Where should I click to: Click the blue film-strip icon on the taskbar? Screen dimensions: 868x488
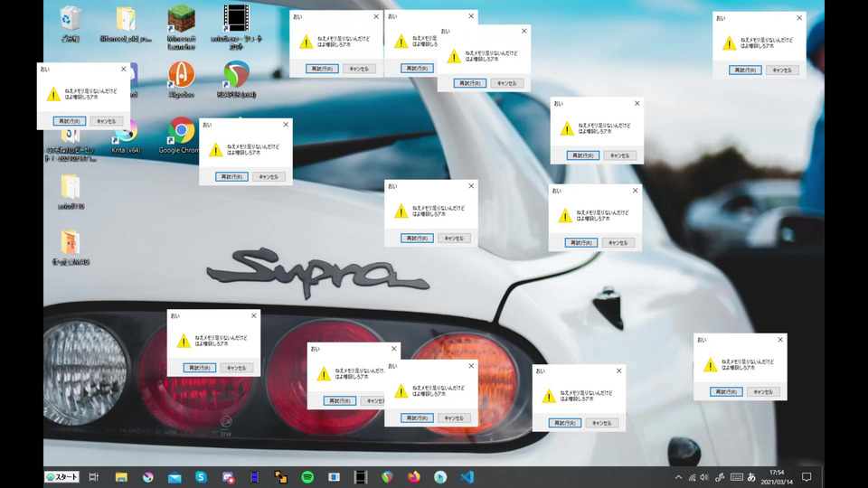pyautogui.click(x=254, y=477)
